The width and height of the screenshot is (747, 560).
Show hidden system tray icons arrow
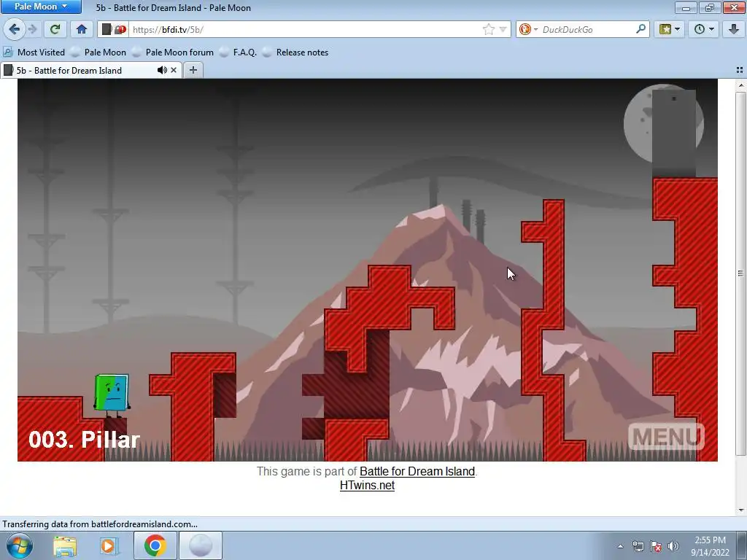620,546
